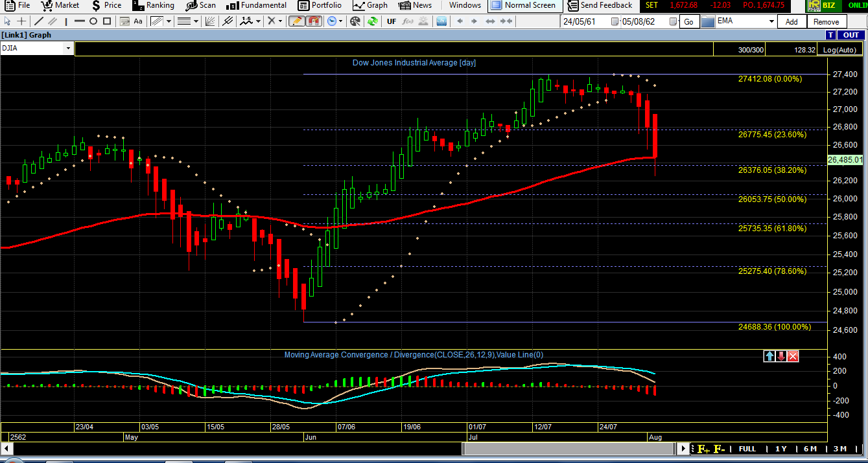Open the Fundamental menu
This screenshot has width=868, height=463.
[x=256, y=5]
